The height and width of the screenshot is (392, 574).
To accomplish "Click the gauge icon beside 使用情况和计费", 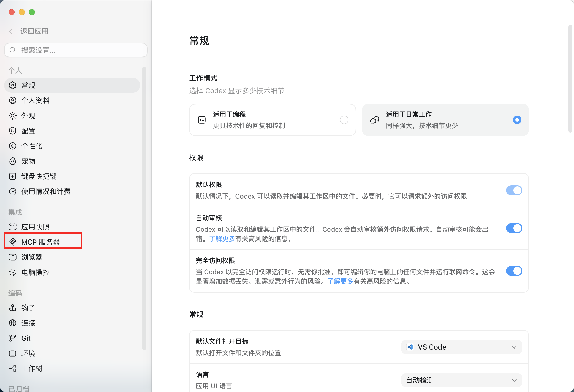I will pyautogui.click(x=13, y=191).
